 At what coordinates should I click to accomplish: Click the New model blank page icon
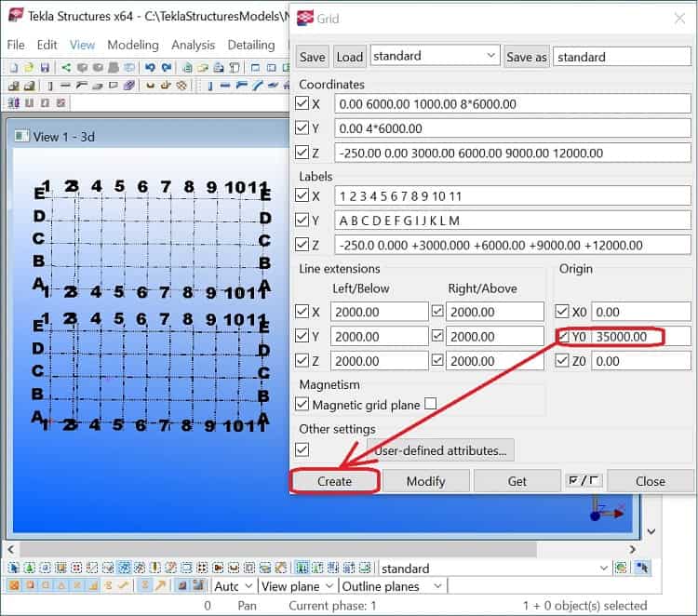(14, 67)
